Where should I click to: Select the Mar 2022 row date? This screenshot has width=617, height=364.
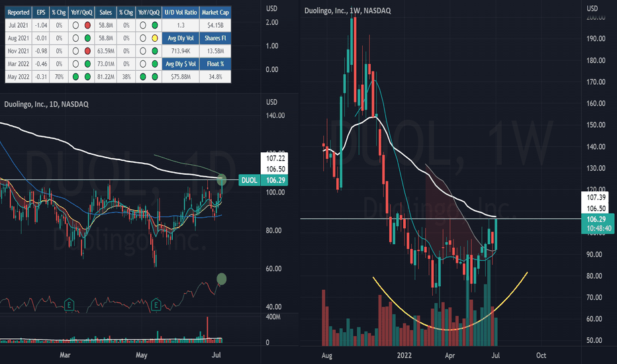pos(18,64)
